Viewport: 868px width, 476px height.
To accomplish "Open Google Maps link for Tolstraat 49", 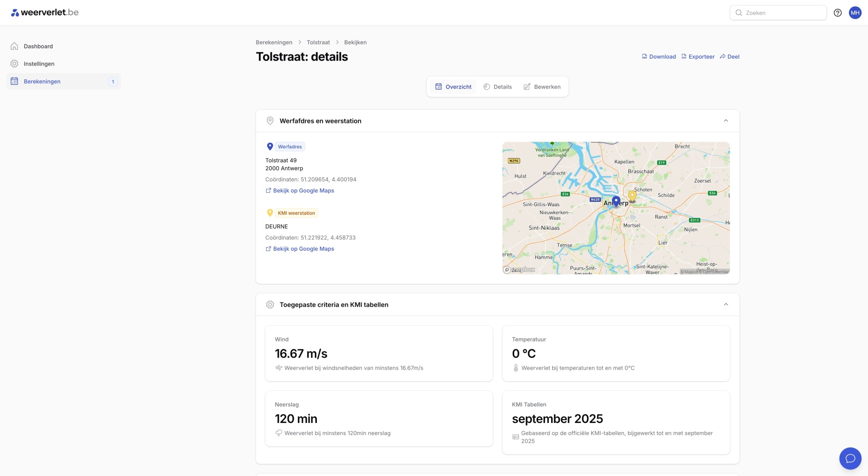I will coord(303,191).
